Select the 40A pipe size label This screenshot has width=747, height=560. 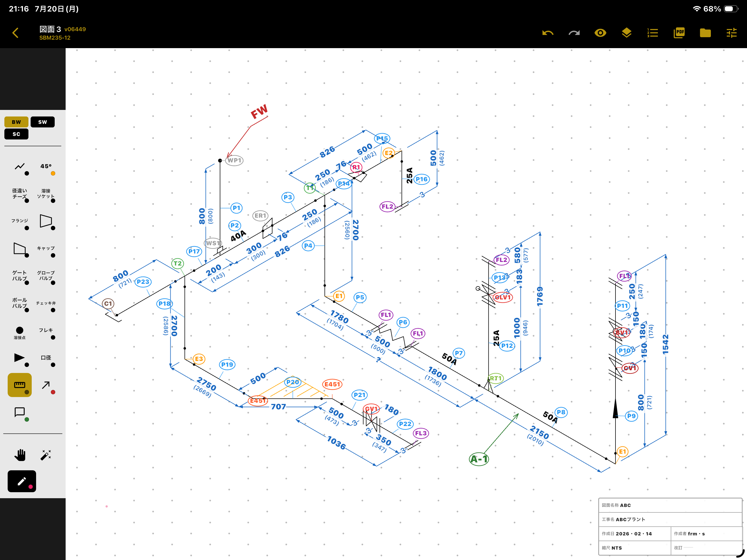point(238,235)
